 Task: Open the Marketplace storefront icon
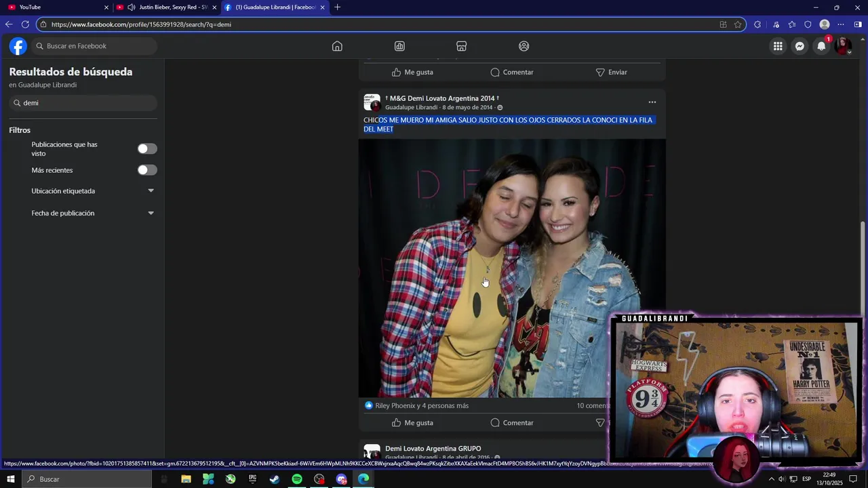461,46
